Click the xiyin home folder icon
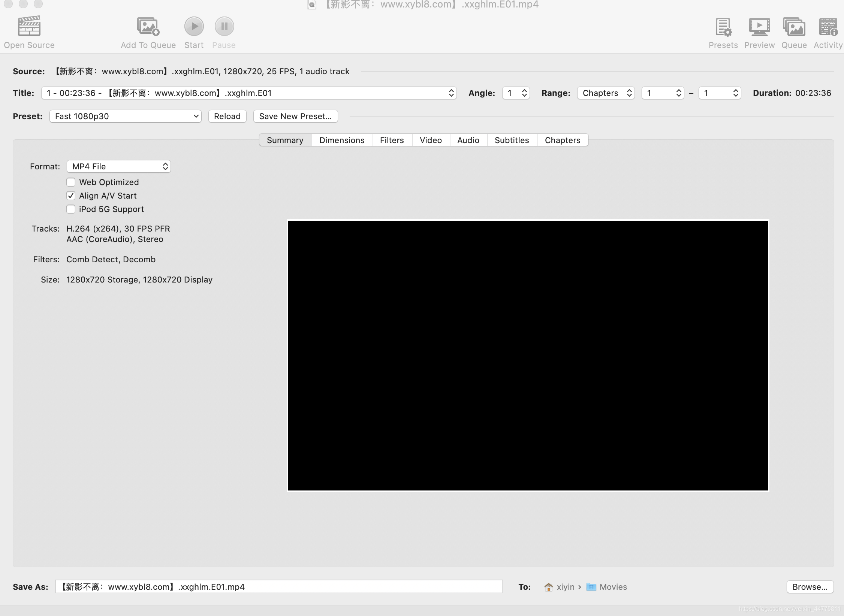Screen dimensions: 844x616 [549, 587]
